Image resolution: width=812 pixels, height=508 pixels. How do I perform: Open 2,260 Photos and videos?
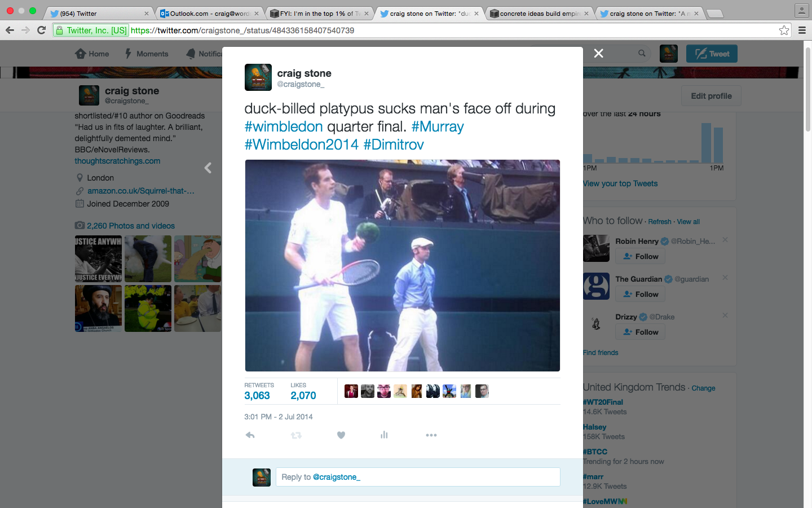[x=131, y=226]
